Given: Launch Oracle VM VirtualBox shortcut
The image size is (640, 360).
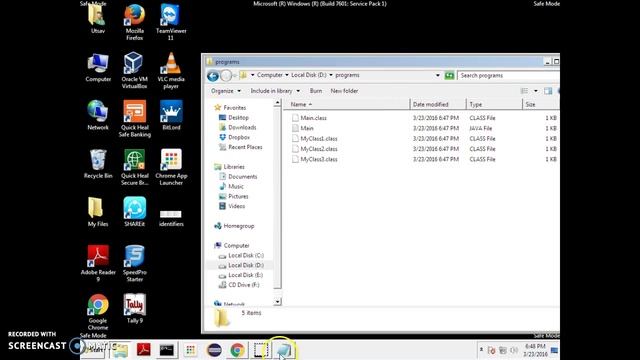Looking at the screenshot, I should click(134, 71).
